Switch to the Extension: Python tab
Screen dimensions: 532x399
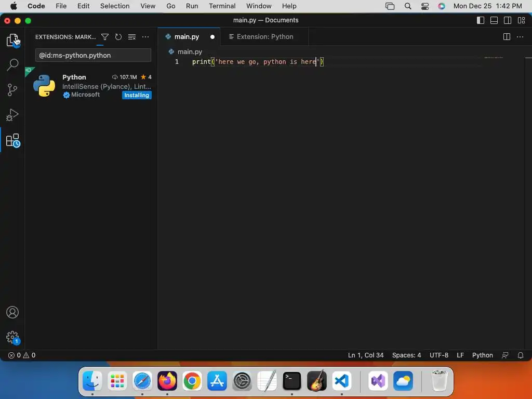pyautogui.click(x=264, y=37)
